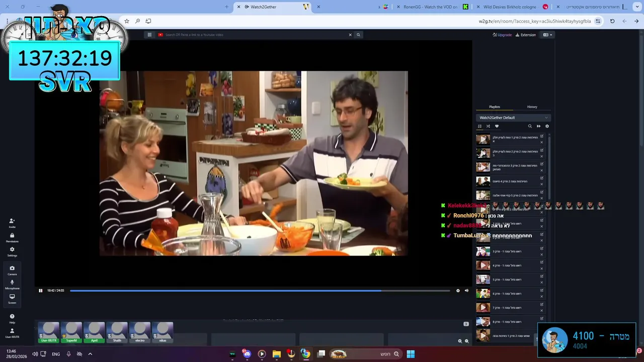The image size is (644, 362).
Task: Select the April participant avatar
Action: pyautogui.click(x=94, y=332)
